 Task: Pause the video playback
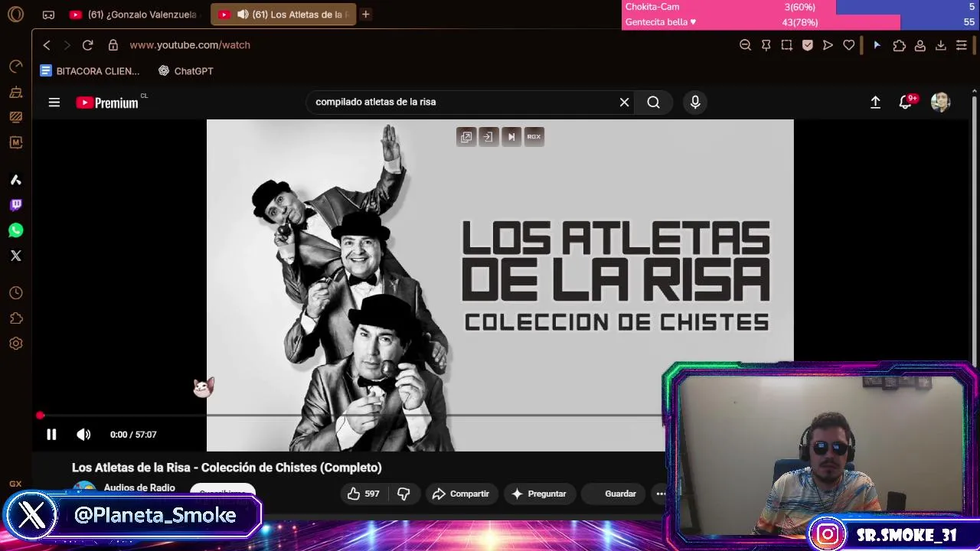pyautogui.click(x=51, y=435)
